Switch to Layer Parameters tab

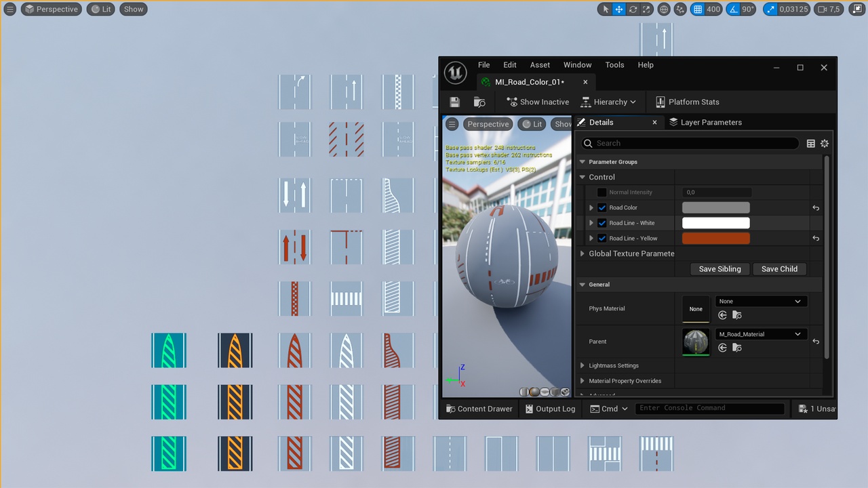705,122
